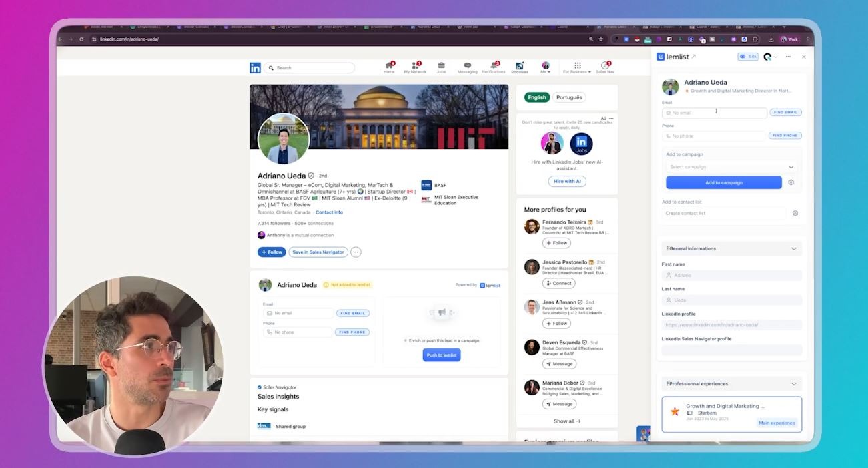
Task: Select the English language tab
Action: click(537, 97)
